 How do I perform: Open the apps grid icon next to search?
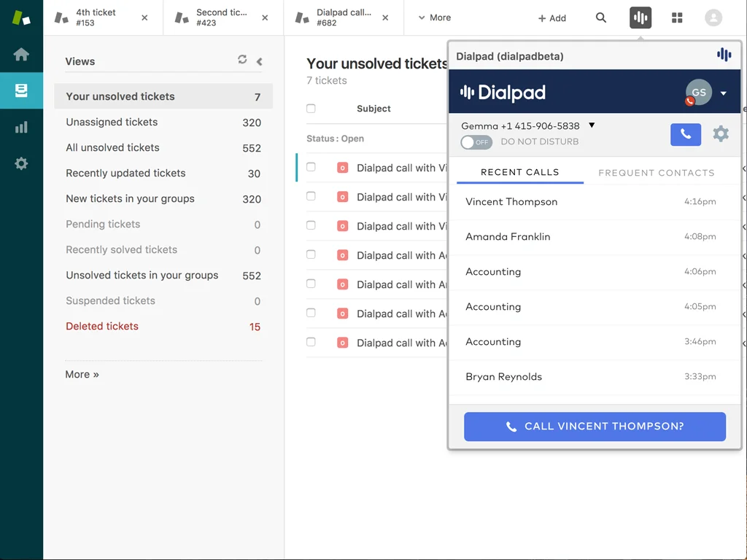[677, 17]
